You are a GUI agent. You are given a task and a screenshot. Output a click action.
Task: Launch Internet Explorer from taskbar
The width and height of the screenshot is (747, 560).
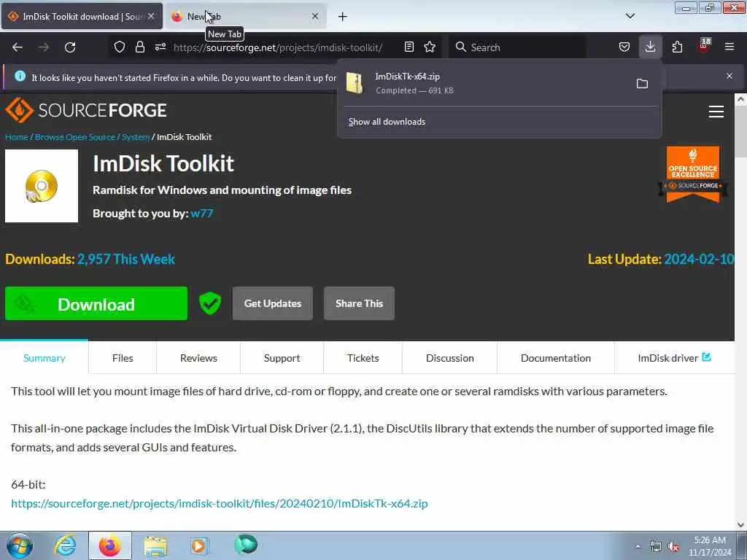[x=65, y=545]
